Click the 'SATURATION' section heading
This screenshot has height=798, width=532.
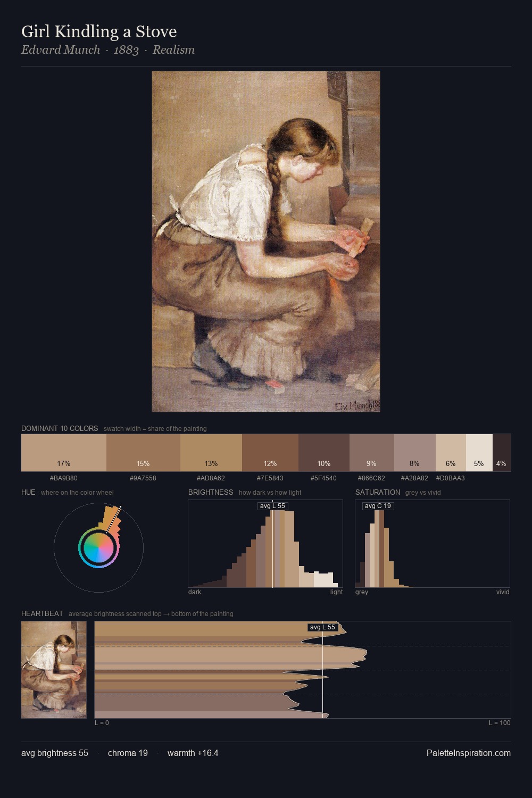(x=378, y=492)
